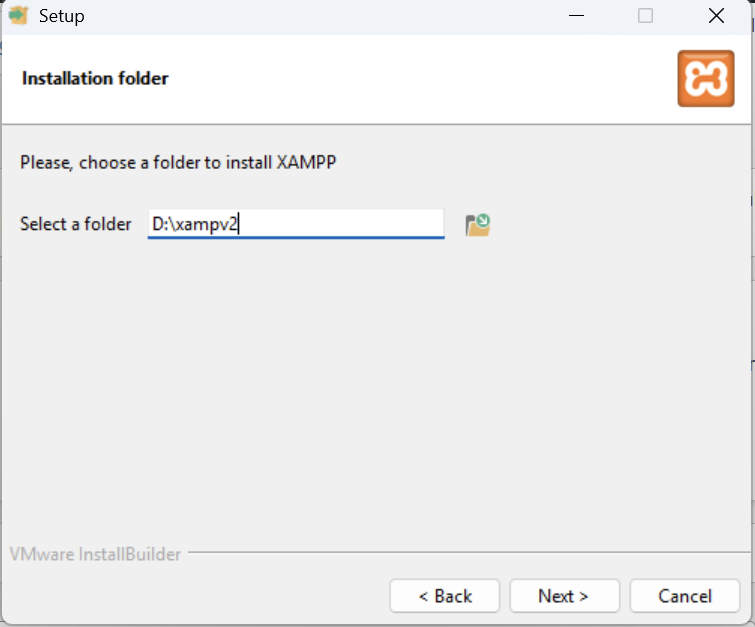Click the 'Installation folder' heading
The height and width of the screenshot is (627, 755).
click(95, 78)
